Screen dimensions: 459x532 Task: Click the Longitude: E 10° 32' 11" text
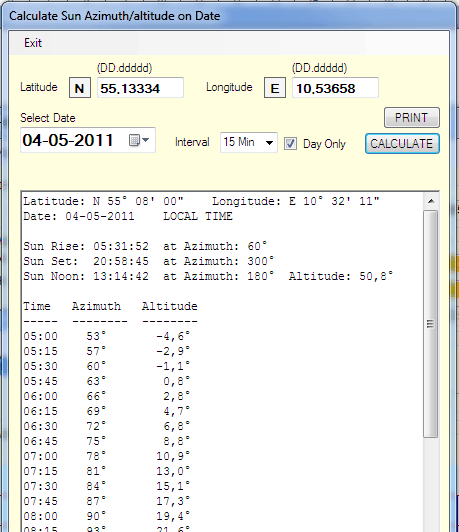295,201
